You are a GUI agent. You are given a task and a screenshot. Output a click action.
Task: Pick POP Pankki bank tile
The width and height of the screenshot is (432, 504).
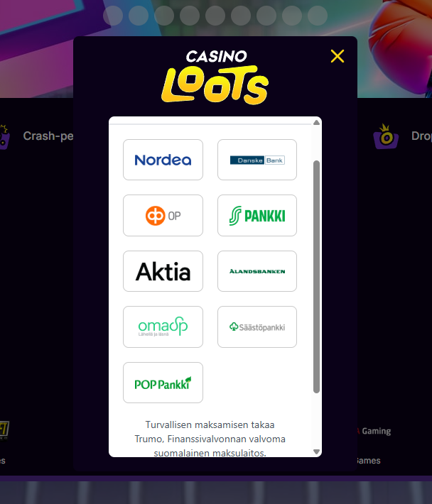(163, 383)
